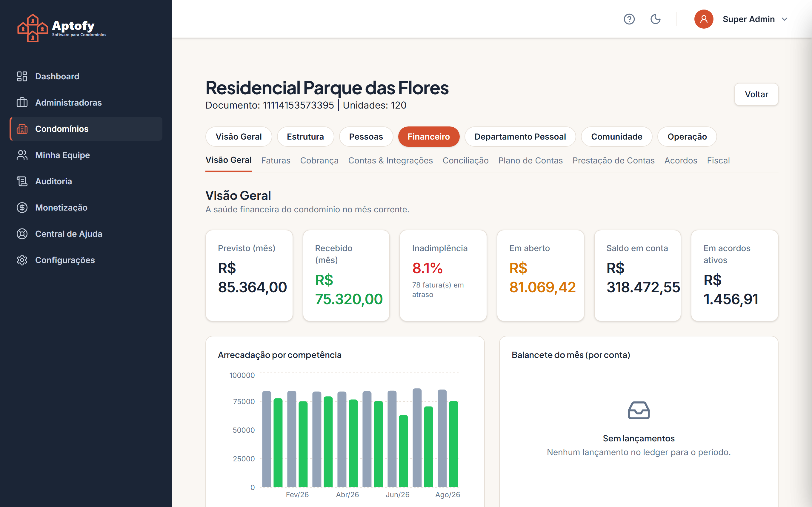The width and height of the screenshot is (812, 507).
Task: Click the Auditoria scroll icon
Action: coord(22,181)
